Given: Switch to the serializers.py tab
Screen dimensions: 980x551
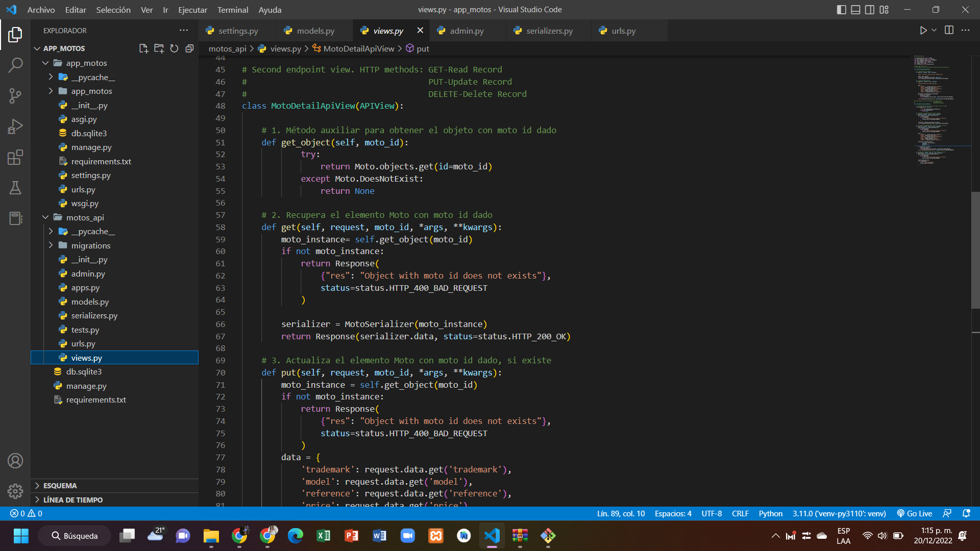Looking at the screenshot, I should [549, 31].
